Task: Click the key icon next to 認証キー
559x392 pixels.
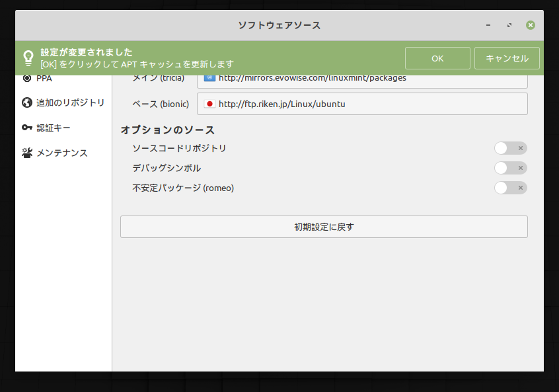Action: [26, 128]
